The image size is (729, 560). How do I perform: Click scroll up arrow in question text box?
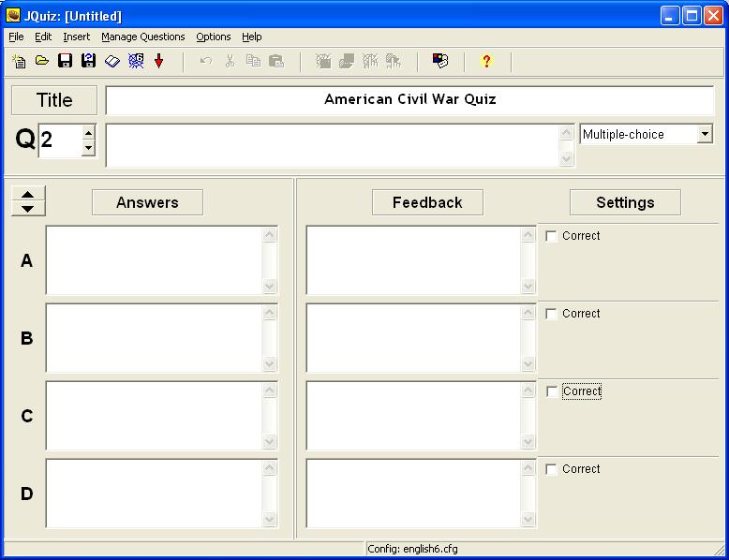click(566, 132)
